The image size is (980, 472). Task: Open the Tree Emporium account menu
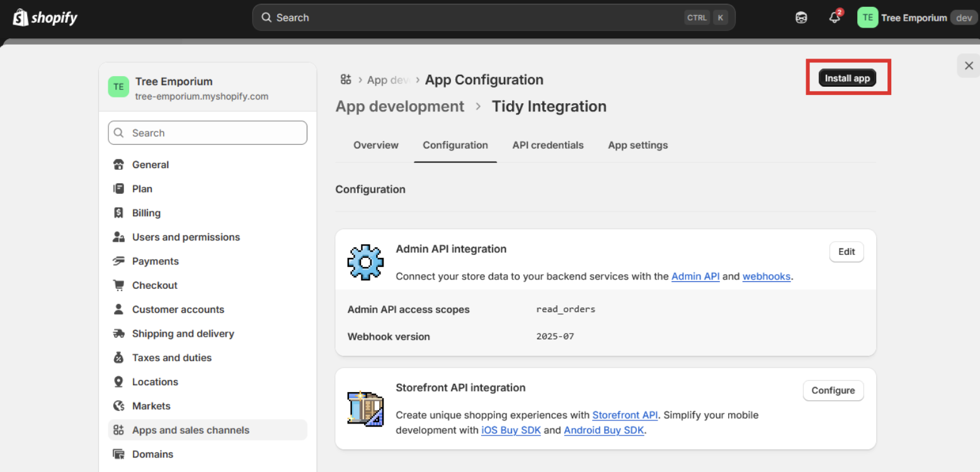point(917,18)
